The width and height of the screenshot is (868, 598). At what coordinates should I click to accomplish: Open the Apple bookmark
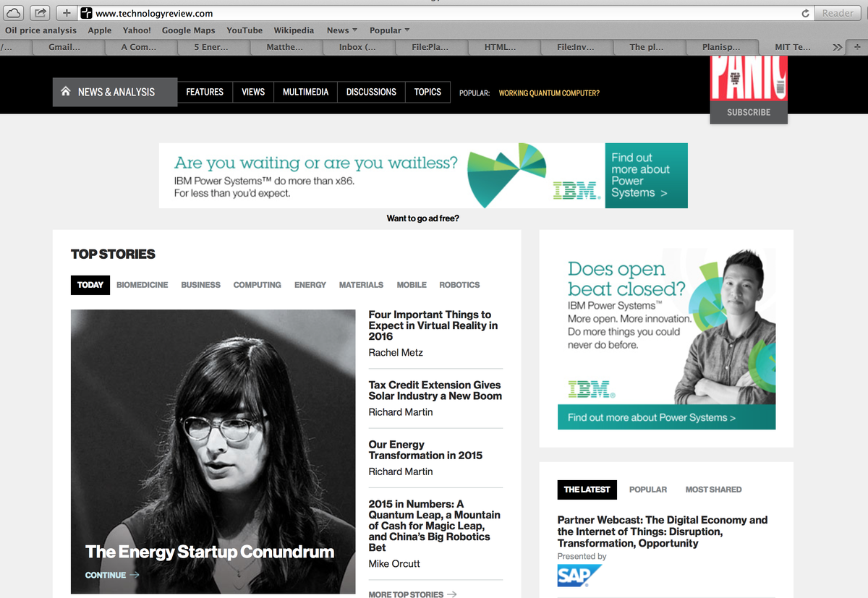(100, 30)
